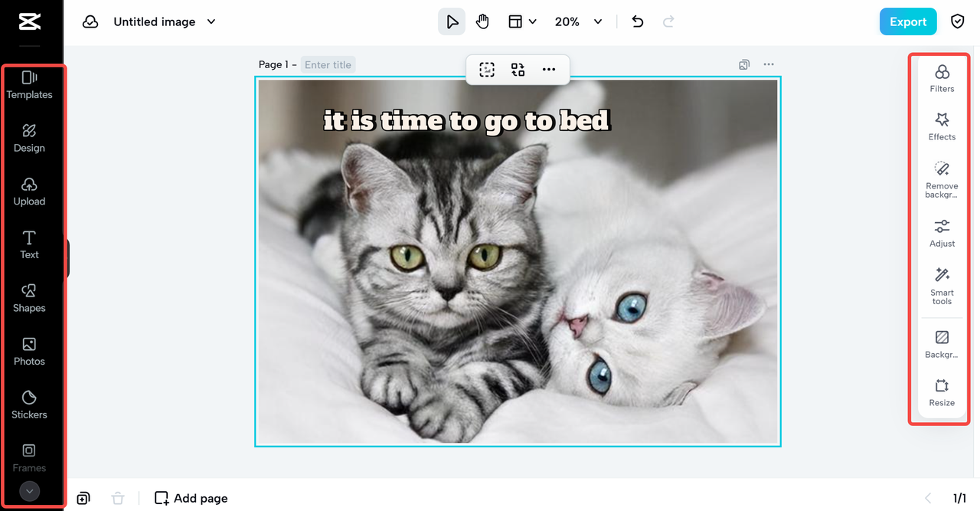Undo the last action
This screenshot has height=511, width=980.
(637, 22)
